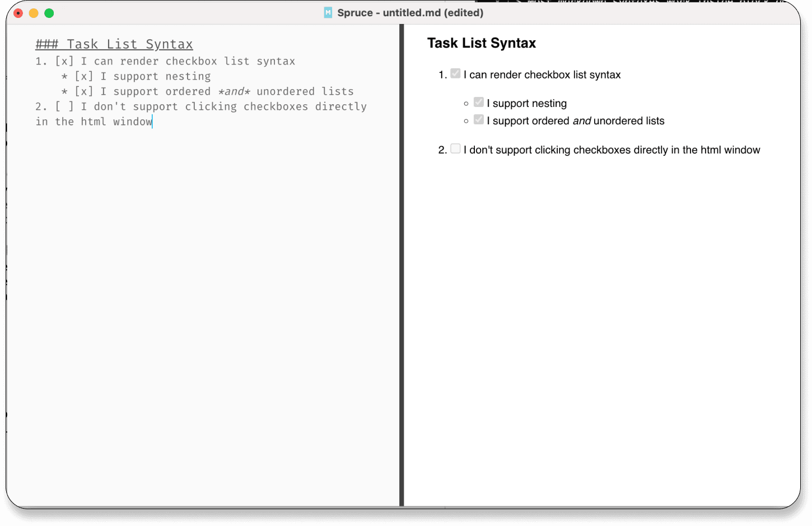Click the window title 'Spruce - untitled.md (edited)'

(x=410, y=12)
